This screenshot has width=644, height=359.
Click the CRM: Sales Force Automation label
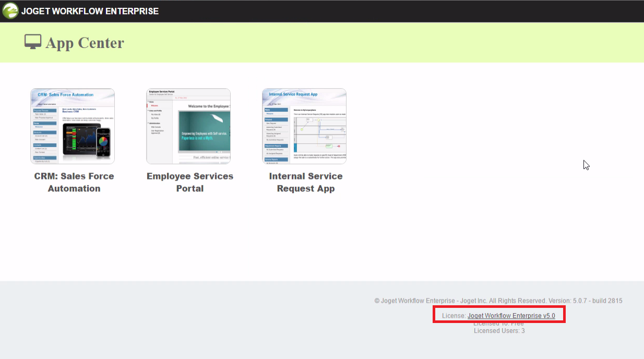[x=74, y=182]
